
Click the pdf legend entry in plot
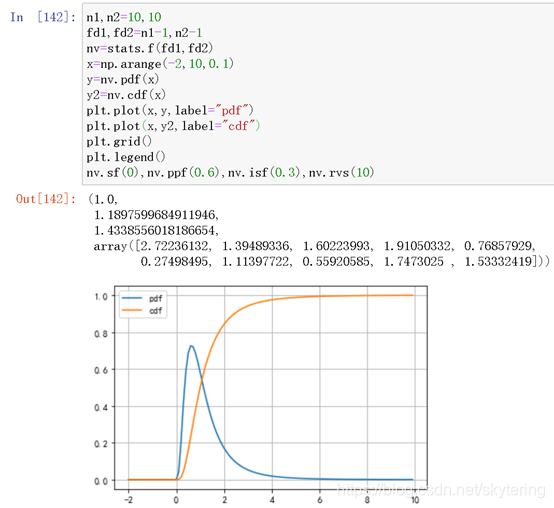click(x=142, y=299)
